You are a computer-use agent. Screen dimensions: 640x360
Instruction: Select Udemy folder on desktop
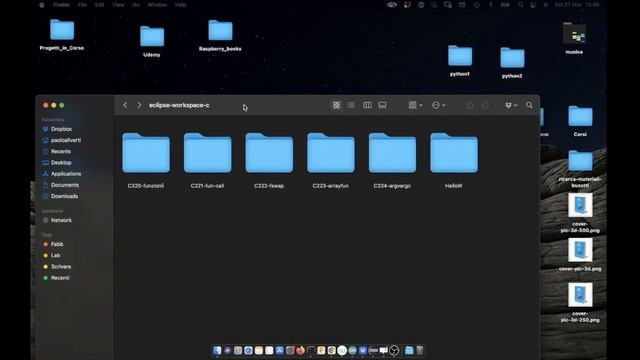pyautogui.click(x=152, y=37)
